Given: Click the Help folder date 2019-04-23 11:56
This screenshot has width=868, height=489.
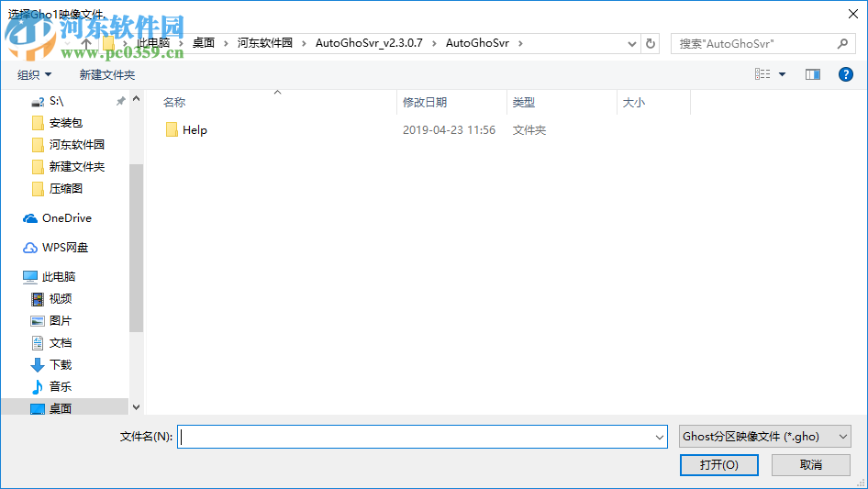Looking at the screenshot, I should coord(449,130).
